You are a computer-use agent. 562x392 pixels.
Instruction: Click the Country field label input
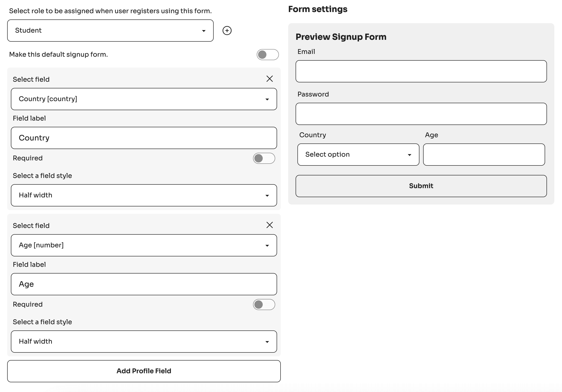pyautogui.click(x=144, y=138)
